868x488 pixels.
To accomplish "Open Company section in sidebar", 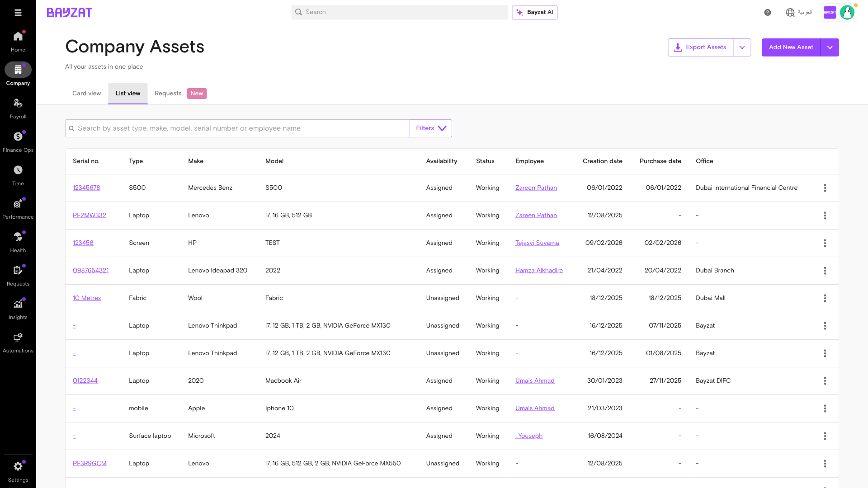I will (18, 75).
